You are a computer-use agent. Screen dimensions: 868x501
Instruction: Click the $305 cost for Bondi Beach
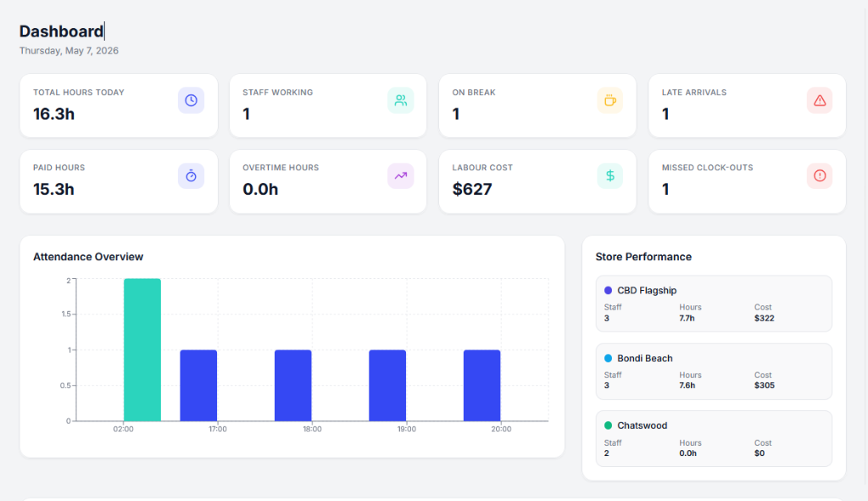point(764,386)
